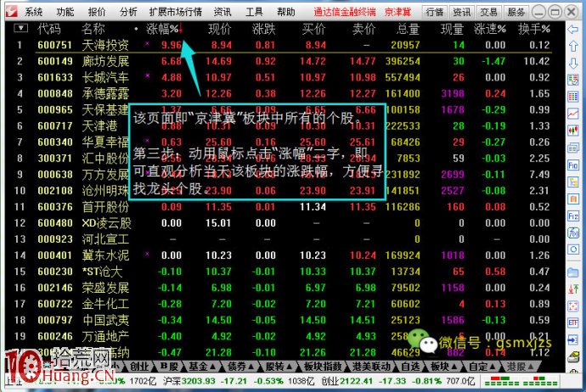Open the dropdown arrow beside 代码 header
Image resolution: width=586 pixels, height=392 pixels.
tap(21, 28)
